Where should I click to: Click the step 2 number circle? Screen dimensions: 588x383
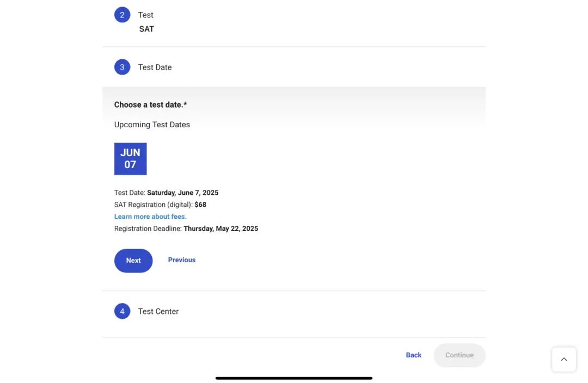coord(122,15)
